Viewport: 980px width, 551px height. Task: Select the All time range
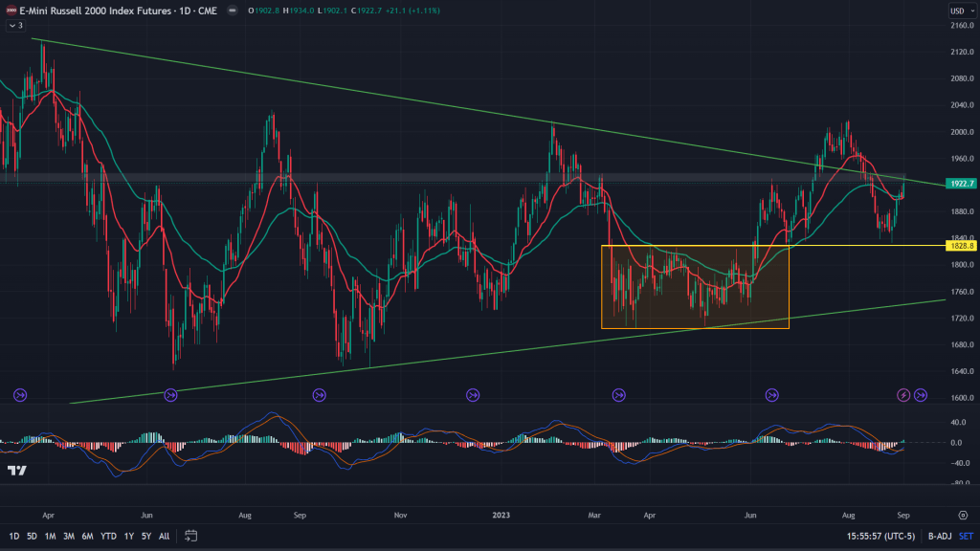click(x=165, y=536)
